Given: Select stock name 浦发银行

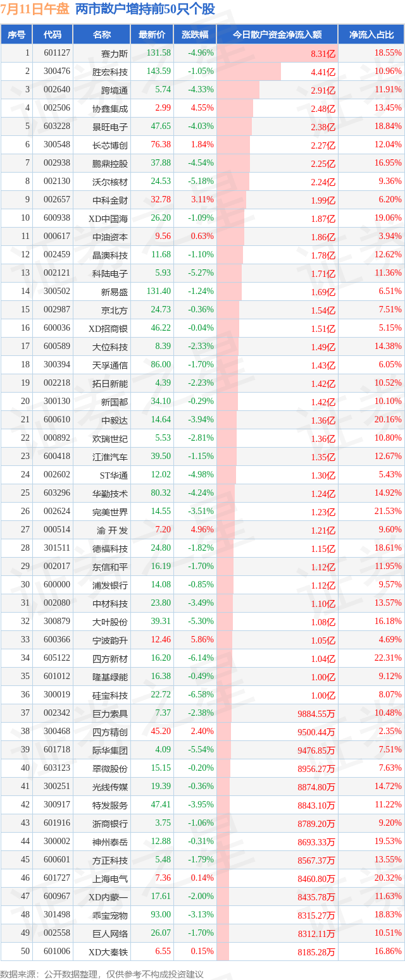Looking at the screenshot, I should click(x=110, y=585).
